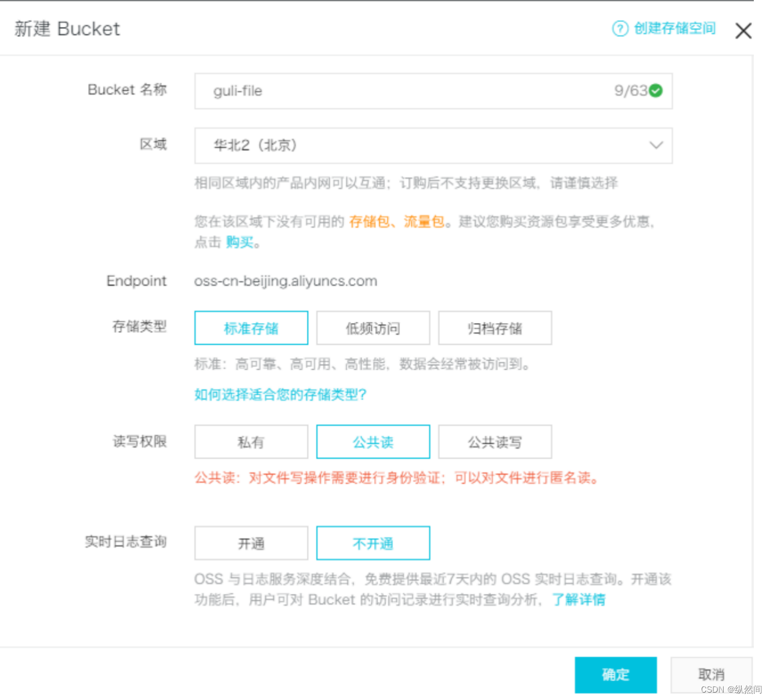This screenshot has width=771, height=700.
Task: Click the red 公共读 permission warning text
Action: tap(398, 478)
